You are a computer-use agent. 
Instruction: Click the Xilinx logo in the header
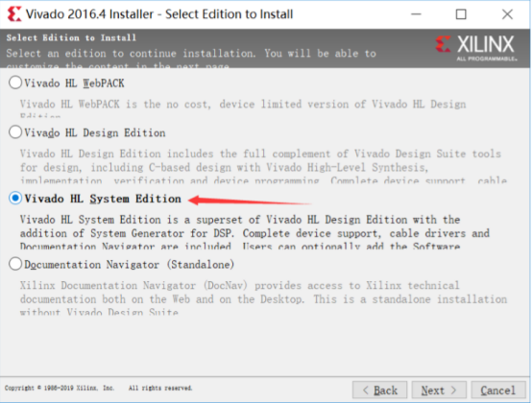[476, 48]
